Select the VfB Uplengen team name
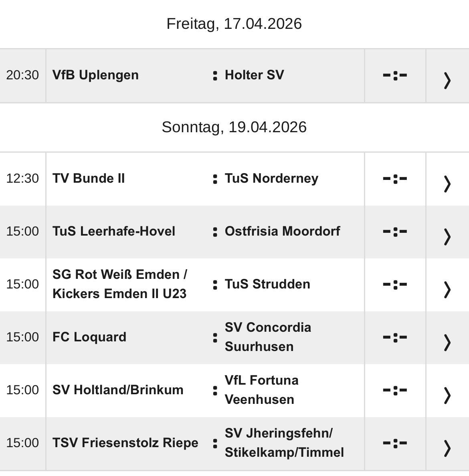Image resolution: width=469 pixels, height=476 pixels. point(95,75)
